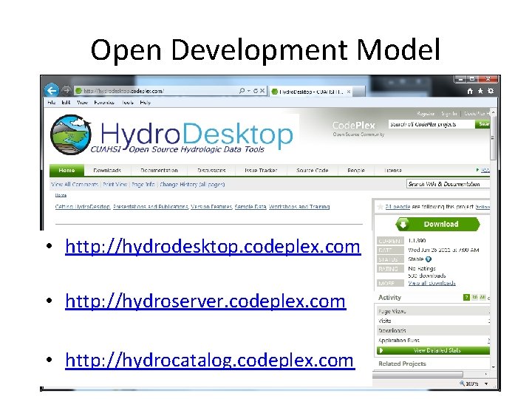Screen dimensions: 532x399
Task: Open address bar search dropdown arrow
Action: [x=249, y=91]
